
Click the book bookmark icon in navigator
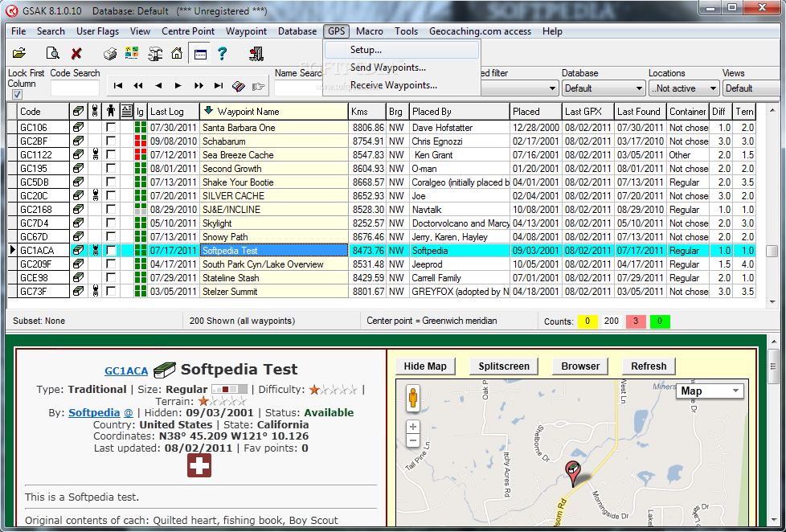pyautogui.click(x=239, y=86)
